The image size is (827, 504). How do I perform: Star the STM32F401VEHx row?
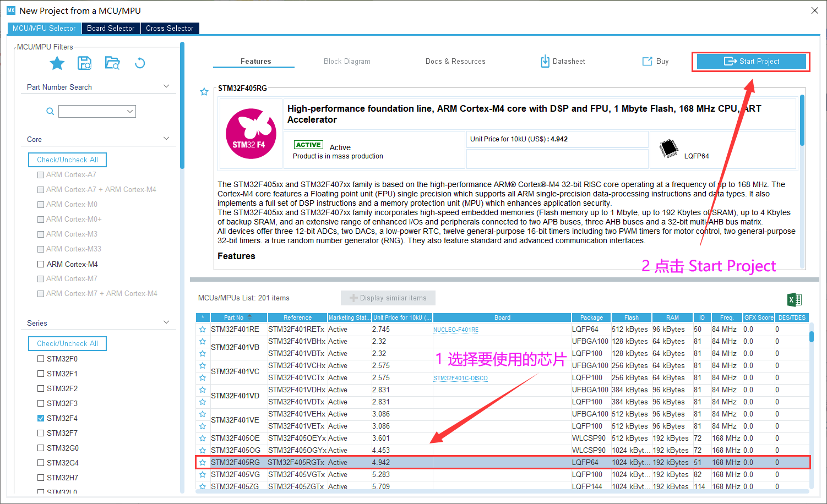203,414
